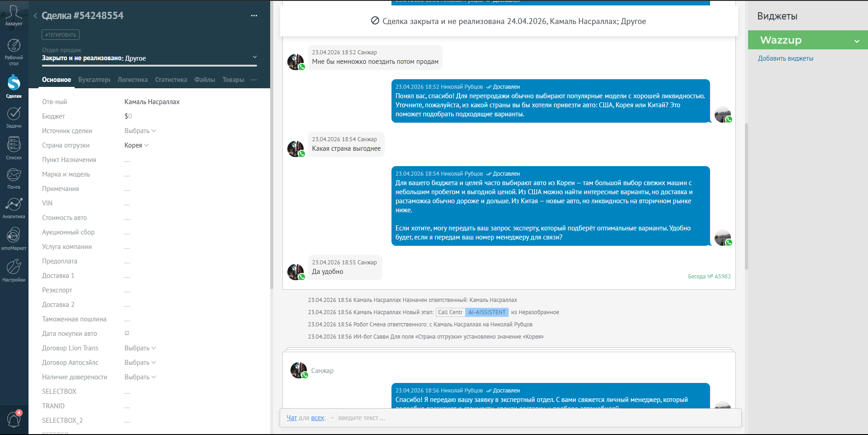The width and height of the screenshot is (868, 435).
Task: Edit the Стоимость авто field
Action: coord(127,218)
